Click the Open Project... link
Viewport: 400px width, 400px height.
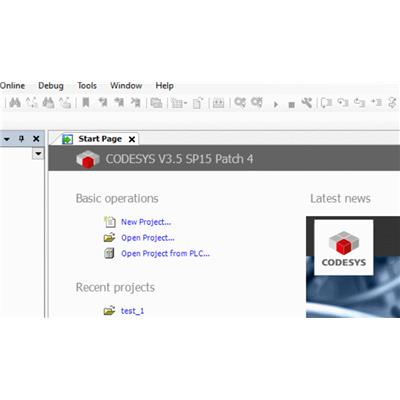(x=148, y=238)
